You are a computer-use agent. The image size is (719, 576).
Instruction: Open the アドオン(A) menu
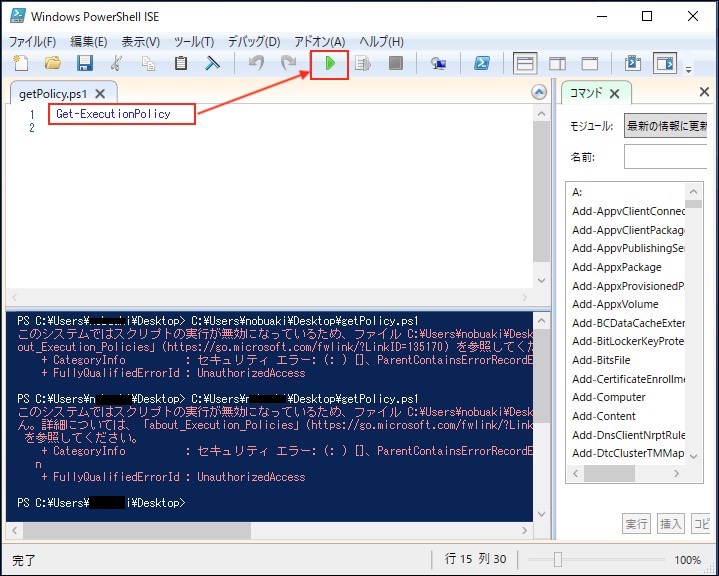click(320, 42)
